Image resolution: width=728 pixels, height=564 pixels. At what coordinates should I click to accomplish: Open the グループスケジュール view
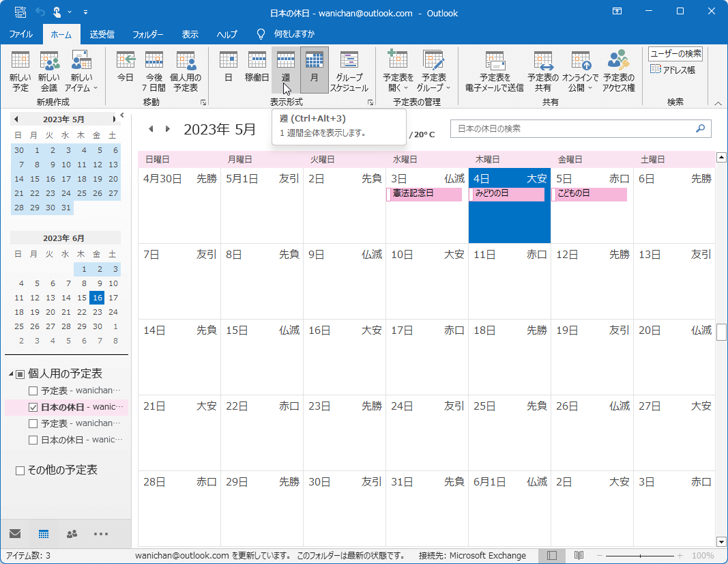[x=349, y=71]
